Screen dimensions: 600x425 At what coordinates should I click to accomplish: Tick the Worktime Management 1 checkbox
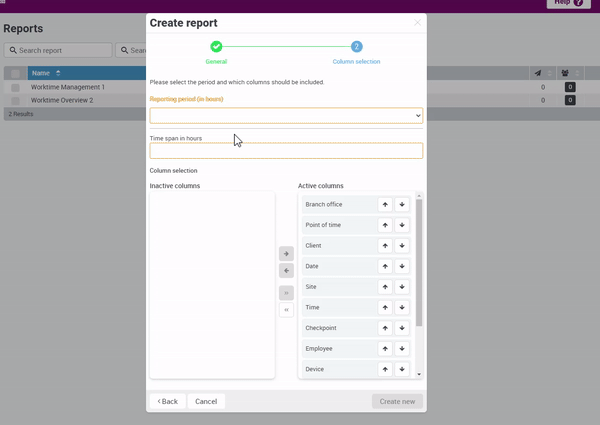pyautogui.click(x=15, y=88)
